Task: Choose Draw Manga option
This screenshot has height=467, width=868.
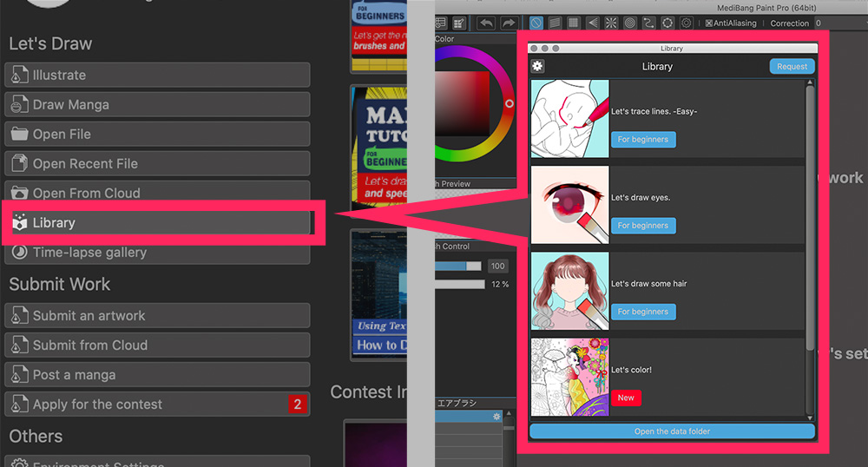Action: (x=157, y=104)
